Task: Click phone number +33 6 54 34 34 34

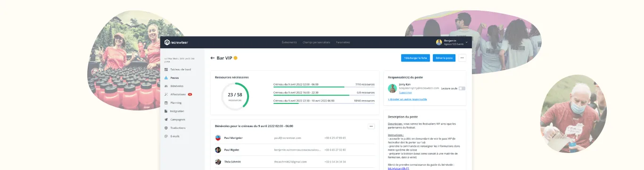Action: (x=335, y=161)
